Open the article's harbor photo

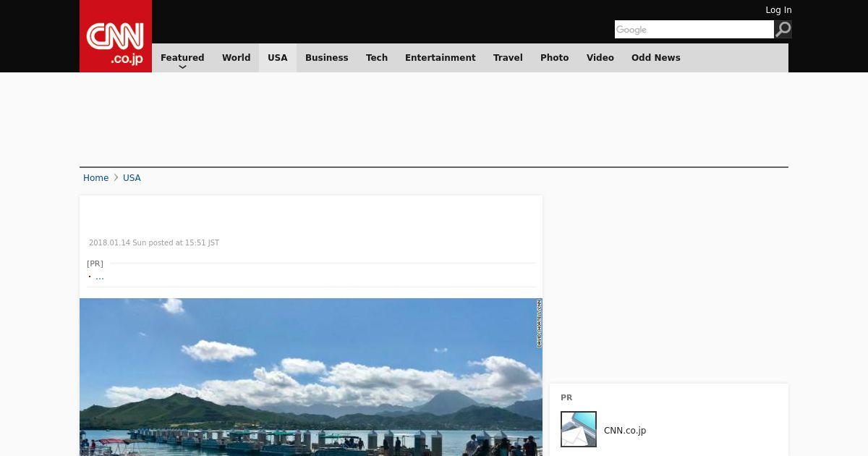point(311,377)
